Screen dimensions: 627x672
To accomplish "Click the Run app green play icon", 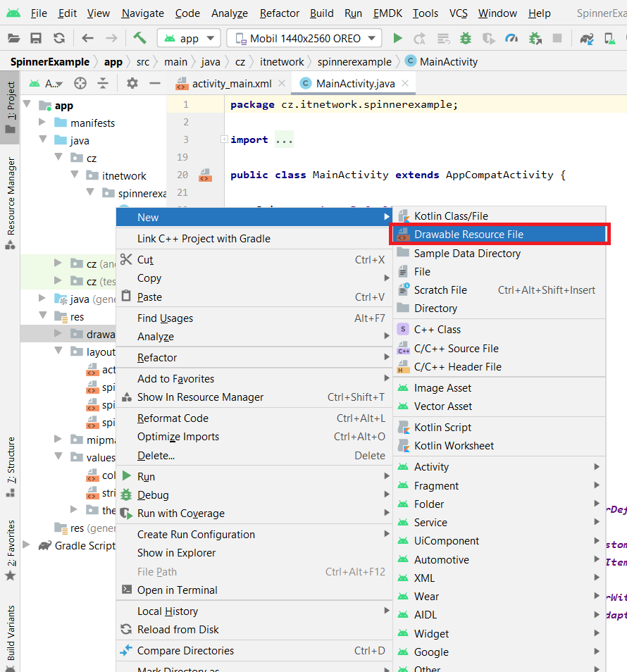I will (398, 39).
